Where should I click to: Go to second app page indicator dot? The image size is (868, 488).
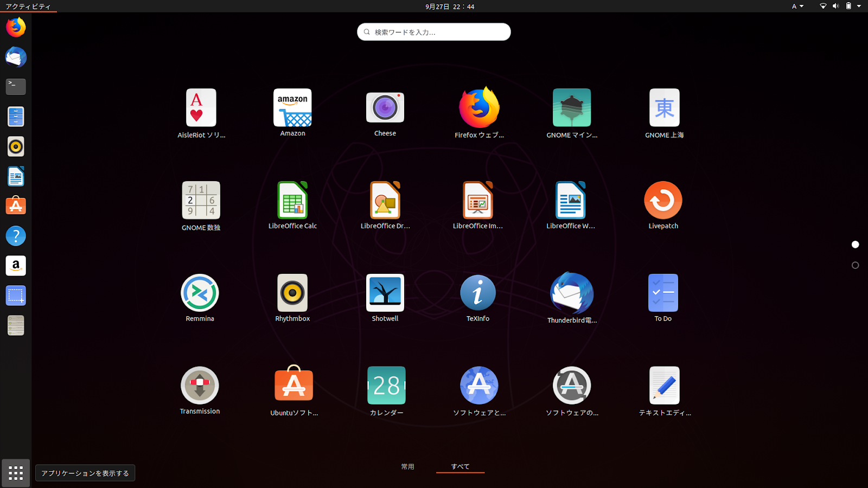856,265
